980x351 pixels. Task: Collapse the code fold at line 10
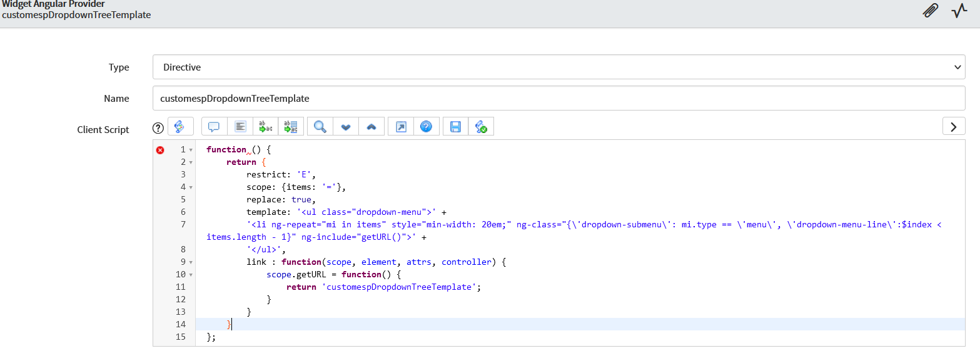pyautogui.click(x=191, y=275)
